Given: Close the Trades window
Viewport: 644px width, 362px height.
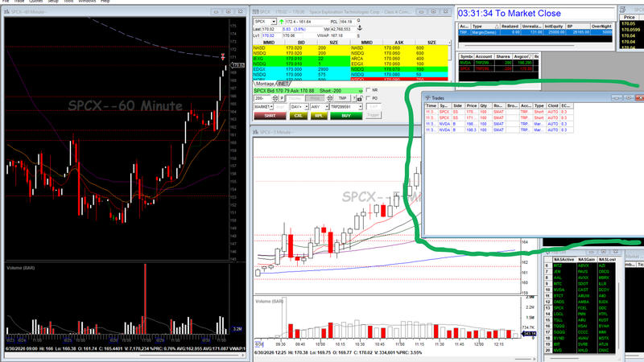Looking at the screenshot, I should 639,97.
